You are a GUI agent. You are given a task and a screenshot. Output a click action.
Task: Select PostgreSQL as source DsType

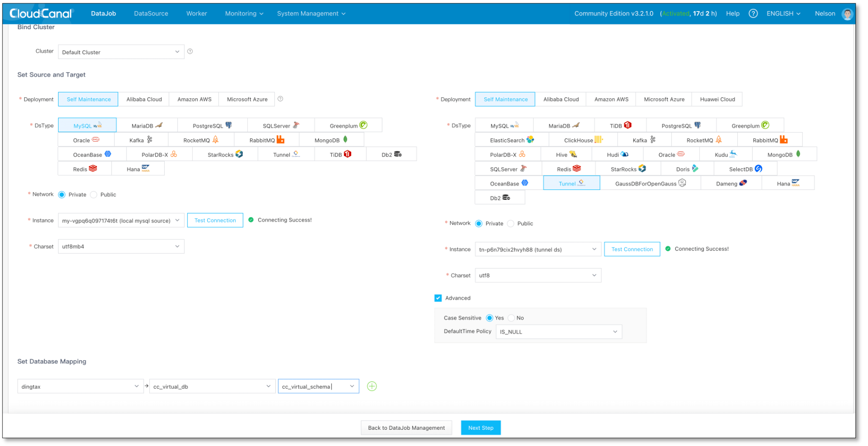[x=212, y=126]
